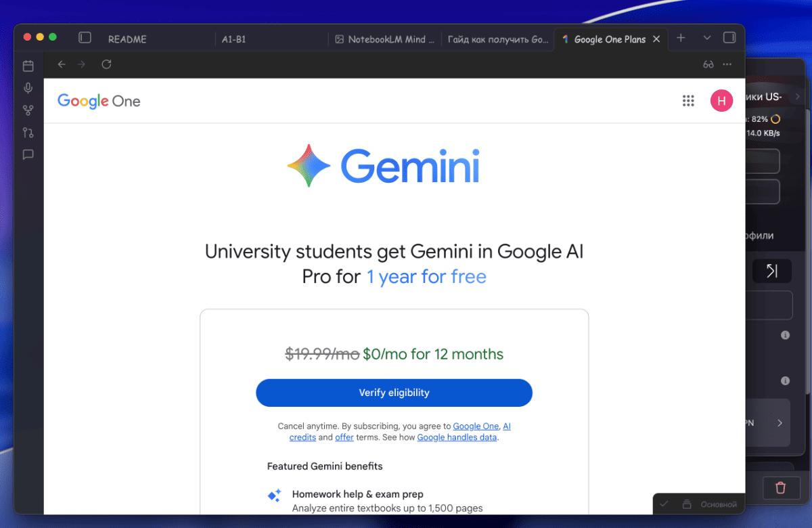The width and height of the screenshot is (812, 528).
Task: Toggle the right sidebar
Action: click(x=729, y=38)
